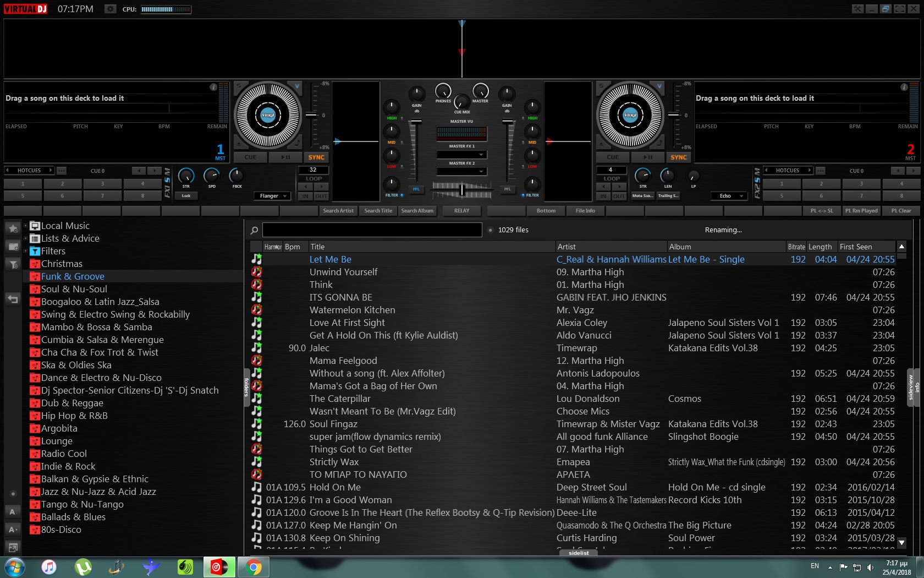This screenshot has height=578, width=924.
Task: Open the Flanger effect dropdown
Action: (272, 196)
